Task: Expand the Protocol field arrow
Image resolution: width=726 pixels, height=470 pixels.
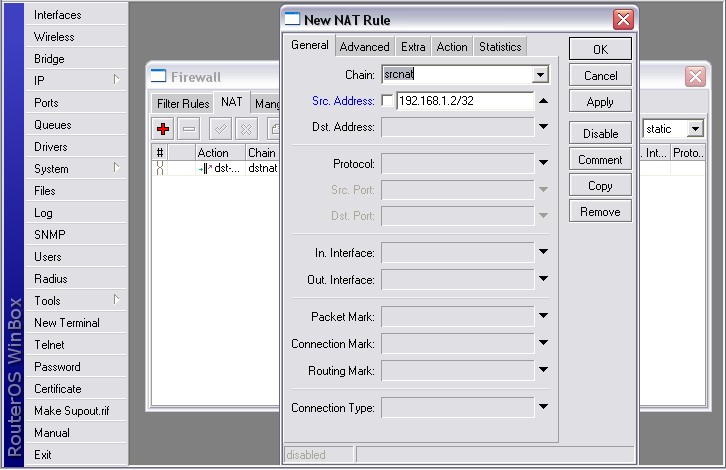Action: (543, 163)
